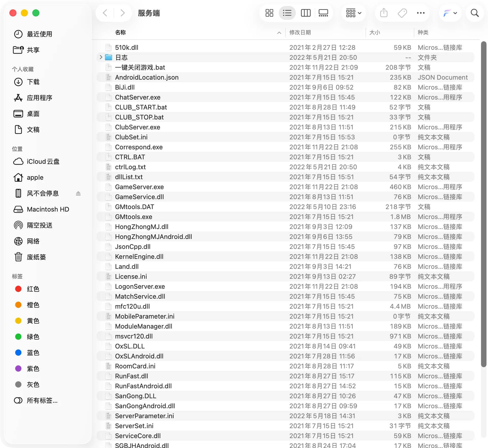The width and height of the screenshot is (488, 448).
Task: Open the colorful app toolbar dropdown
Action: pyautogui.click(x=450, y=13)
